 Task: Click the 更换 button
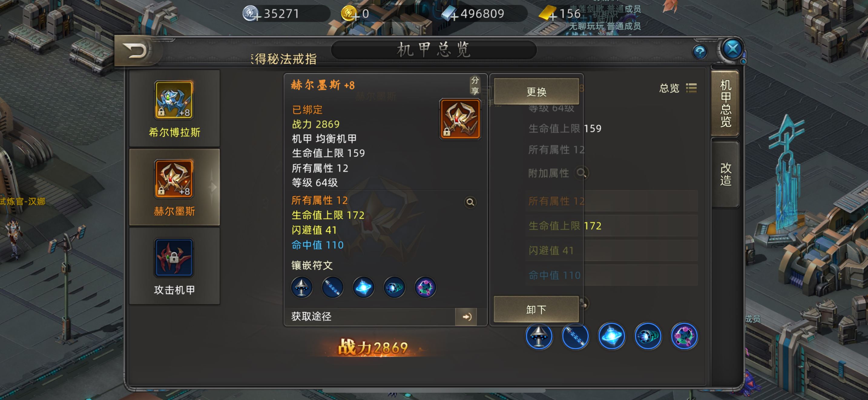(x=536, y=92)
